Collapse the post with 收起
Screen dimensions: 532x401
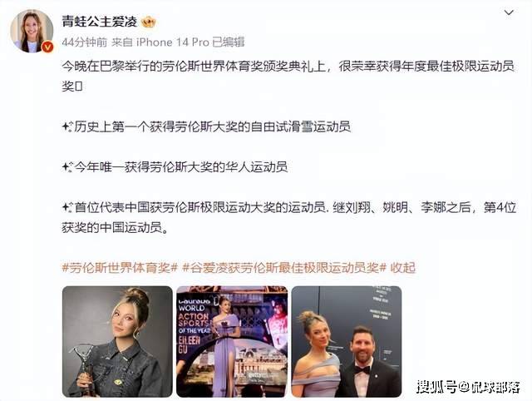(x=402, y=268)
